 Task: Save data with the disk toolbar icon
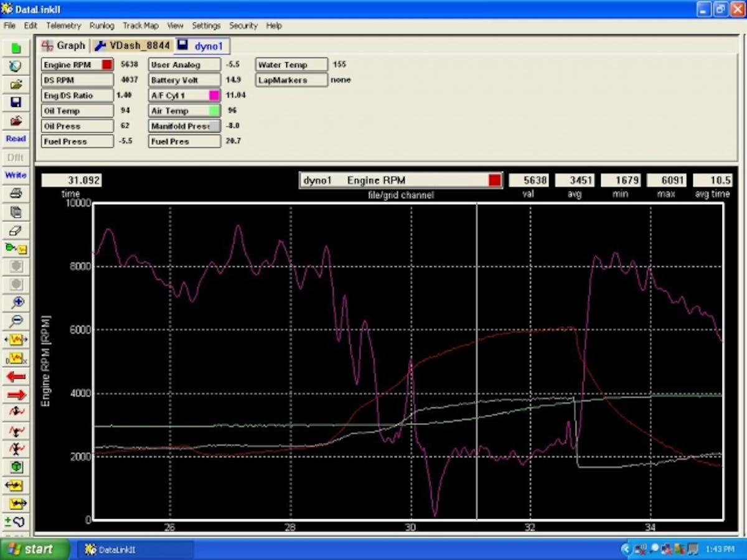[x=14, y=101]
